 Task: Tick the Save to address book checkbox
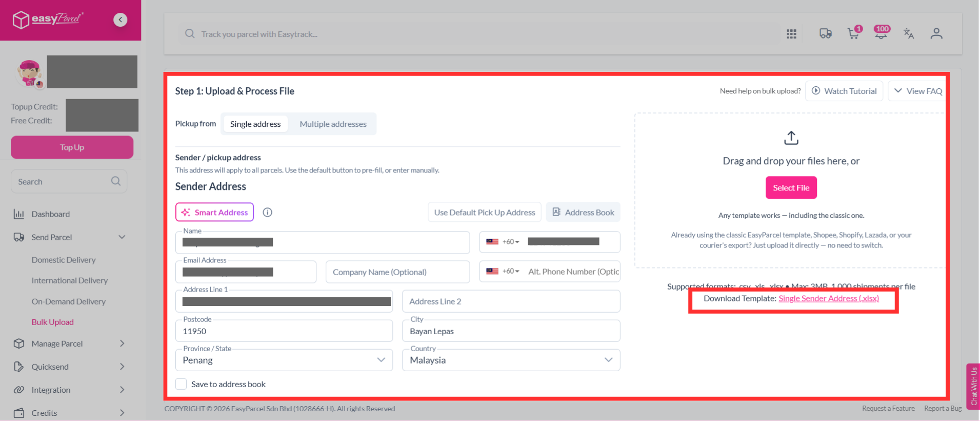[x=181, y=384]
